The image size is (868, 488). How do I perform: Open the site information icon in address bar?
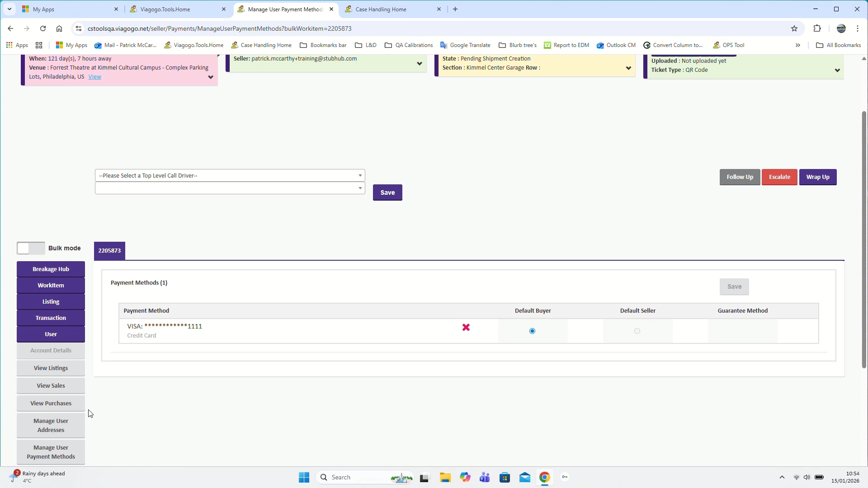pos(78,28)
